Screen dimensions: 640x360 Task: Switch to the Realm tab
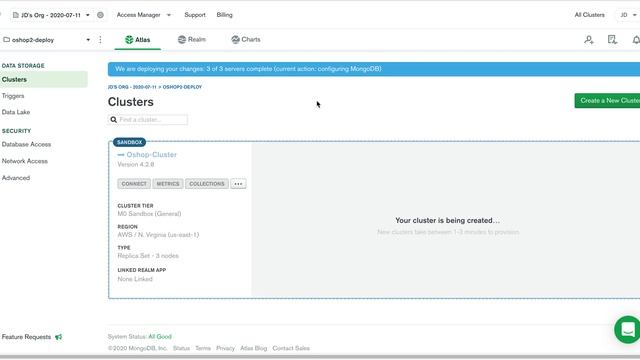(192, 40)
